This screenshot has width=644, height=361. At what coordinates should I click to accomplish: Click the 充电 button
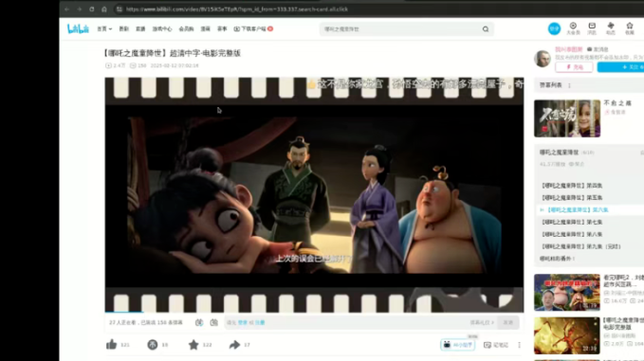click(574, 67)
